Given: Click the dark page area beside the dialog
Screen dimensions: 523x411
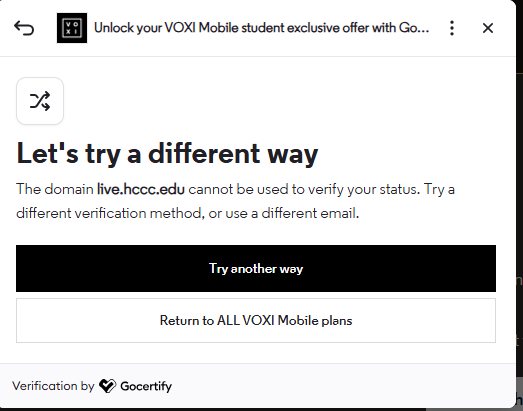Looking at the screenshot, I should tap(519, 200).
